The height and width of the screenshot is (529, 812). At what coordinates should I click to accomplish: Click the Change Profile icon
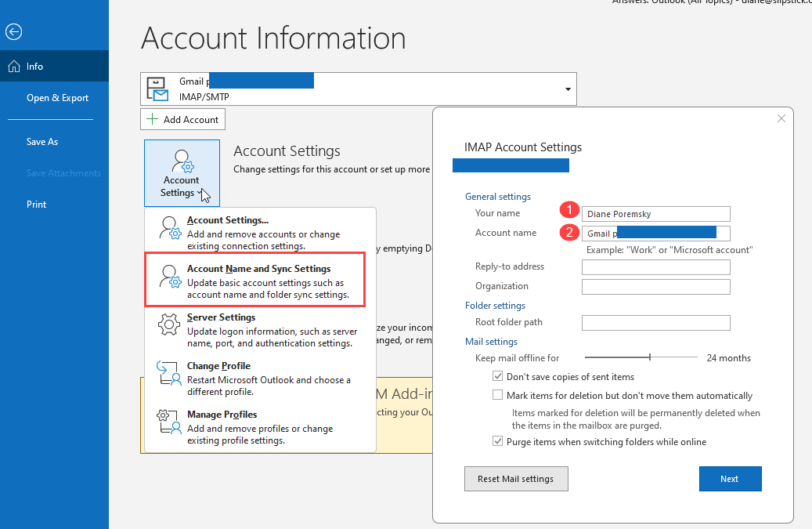pos(169,373)
